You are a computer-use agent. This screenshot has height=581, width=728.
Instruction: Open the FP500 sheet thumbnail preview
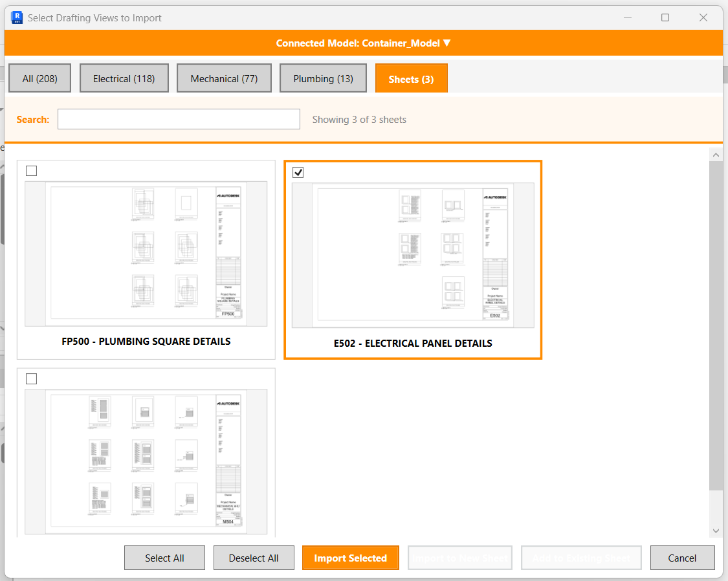click(146, 254)
